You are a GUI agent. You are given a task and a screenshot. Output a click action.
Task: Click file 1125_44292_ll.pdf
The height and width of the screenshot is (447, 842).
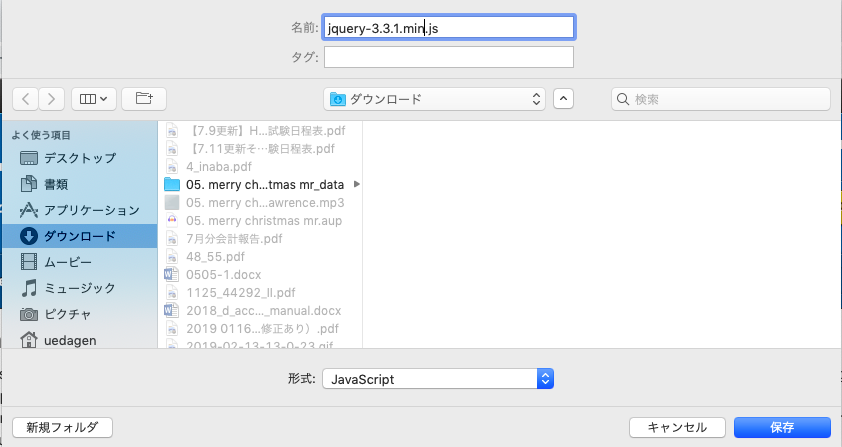coord(260,292)
